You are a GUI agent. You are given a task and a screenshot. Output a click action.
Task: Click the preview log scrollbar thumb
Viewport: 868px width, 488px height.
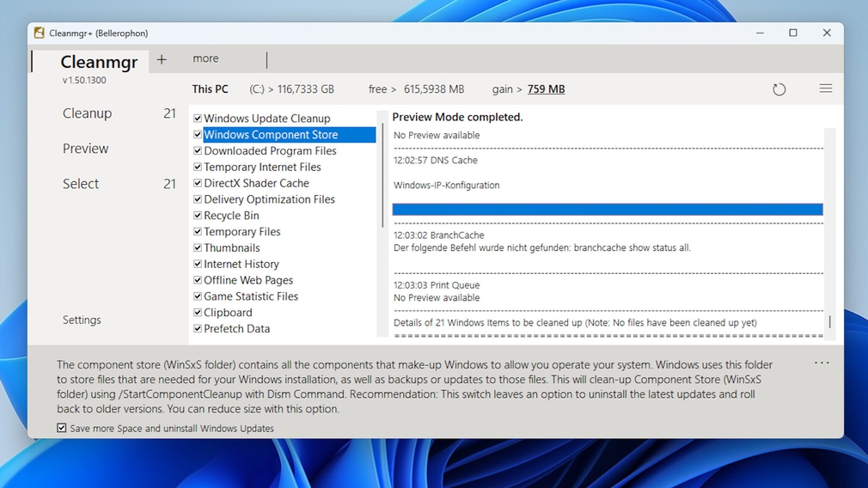pos(829,321)
